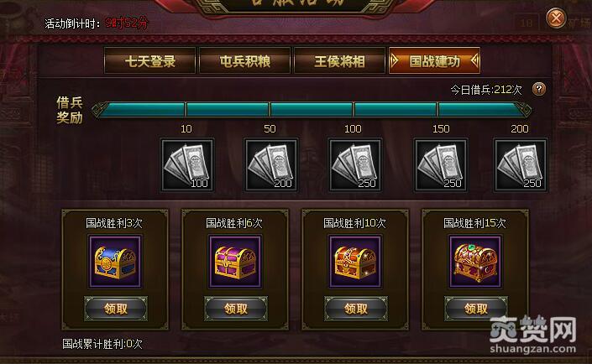Select the red jeweled chest for 国战胜利15次

pos(475,262)
